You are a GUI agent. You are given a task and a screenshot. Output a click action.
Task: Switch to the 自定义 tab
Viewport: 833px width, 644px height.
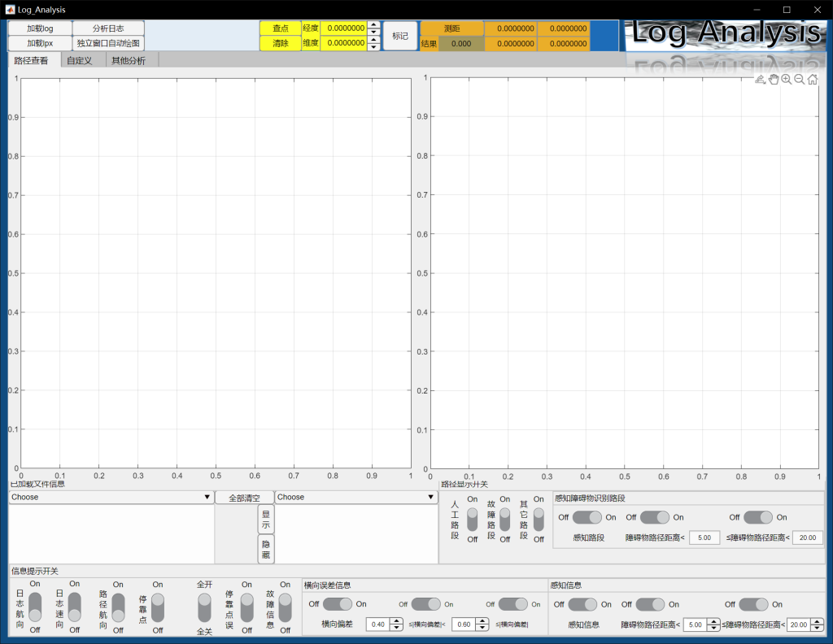pyautogui.click(x=79, y=60)
